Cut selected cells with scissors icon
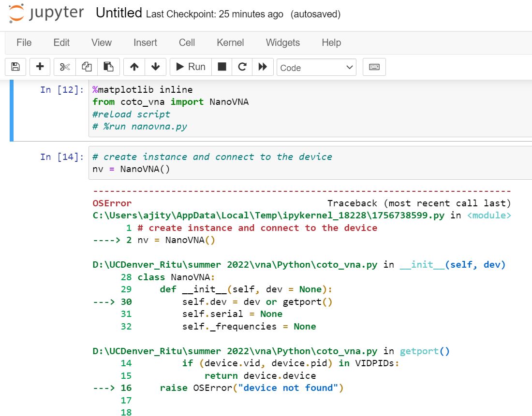The height and width of the screenshot is (416, 532). [65, 67]
